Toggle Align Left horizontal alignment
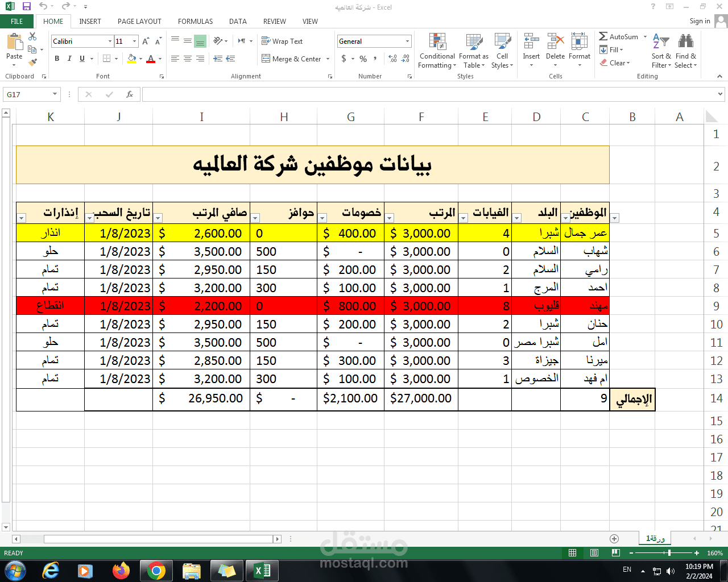728x582 pixels. (175, 59)
